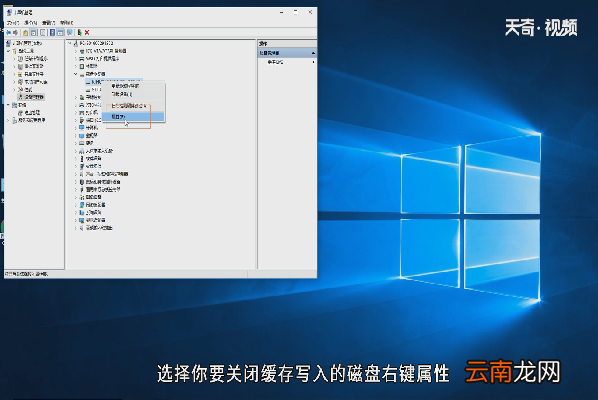Toggle the Show/Hide Console Tree toolbar icon
Screen dimensions: 598x400
(x=34, y=33)
